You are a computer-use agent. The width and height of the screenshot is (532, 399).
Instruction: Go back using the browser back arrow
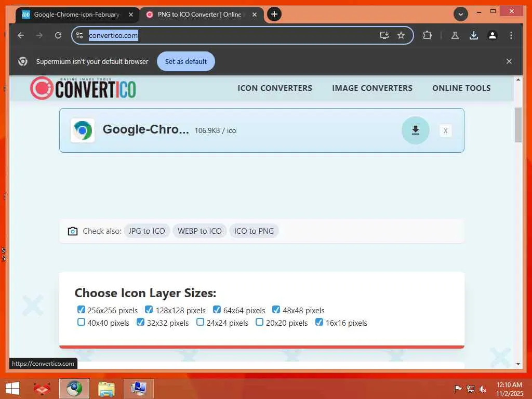[21, 35]
